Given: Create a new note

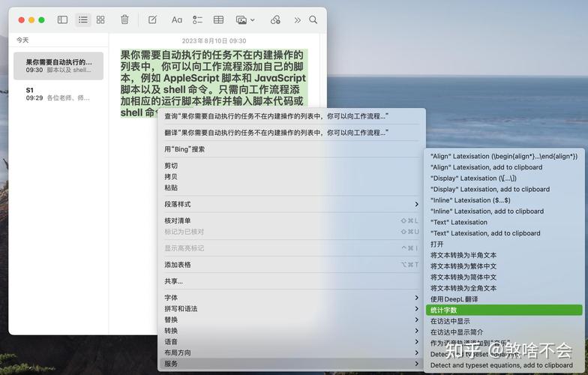Looking at the screenshot, I should [152, 19].
